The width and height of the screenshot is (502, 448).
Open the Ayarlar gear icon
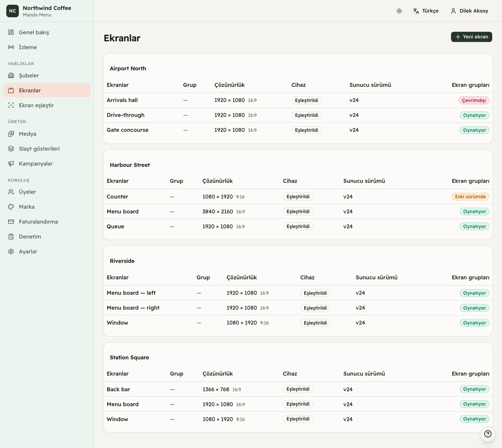tap(11, 251)
